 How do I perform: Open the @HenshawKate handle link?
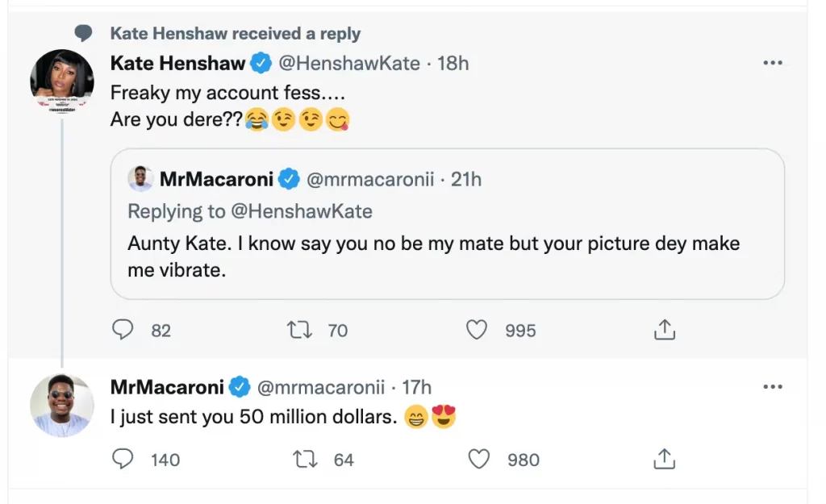[x=348, y=63]
